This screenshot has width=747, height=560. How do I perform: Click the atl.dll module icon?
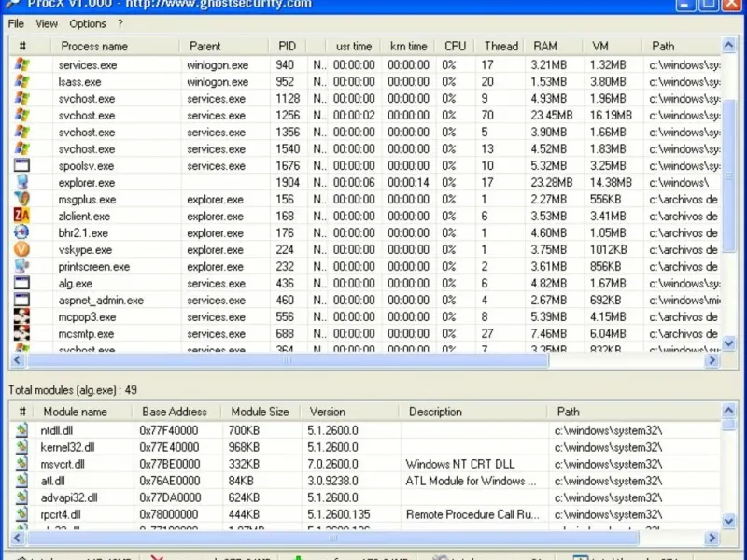point(21,481)
